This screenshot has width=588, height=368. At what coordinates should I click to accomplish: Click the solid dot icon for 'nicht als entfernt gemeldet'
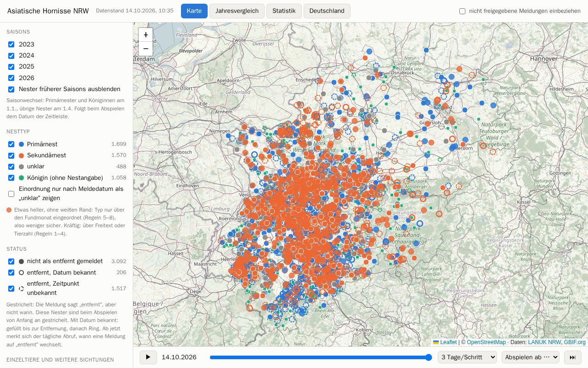point(21,261)
